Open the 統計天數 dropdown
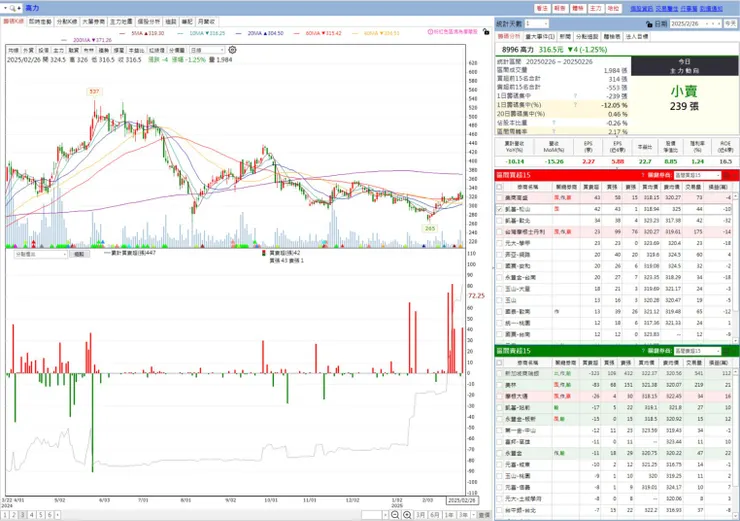The height and width of the screenshot is (521, 740). pyautogui.click(x=536, y=24)
